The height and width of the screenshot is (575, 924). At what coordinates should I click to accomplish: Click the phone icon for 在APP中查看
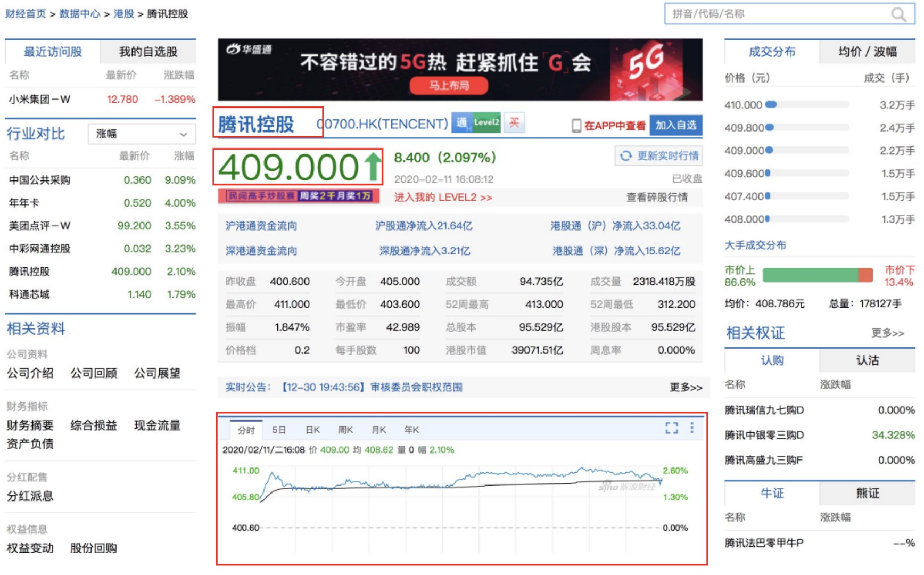coord(576,126)
